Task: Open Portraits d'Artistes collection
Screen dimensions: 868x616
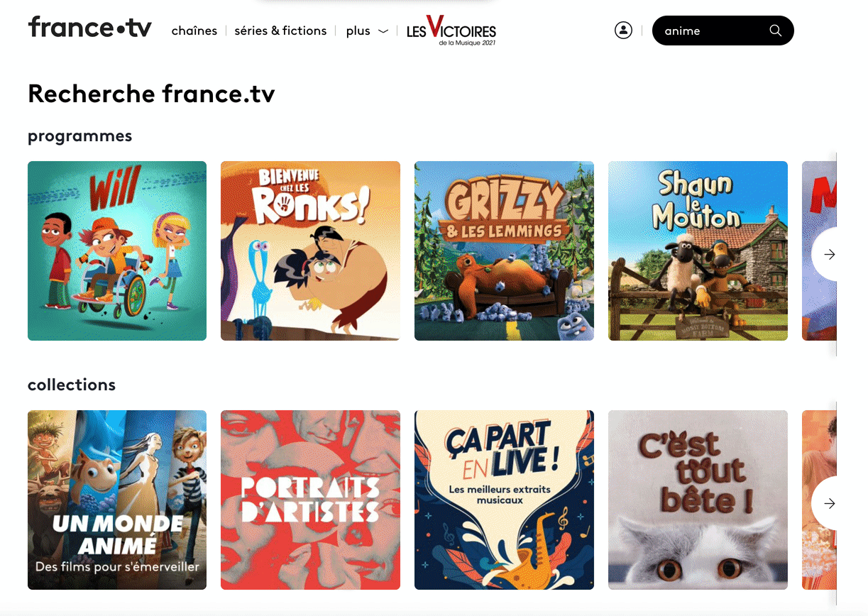Action: pyautogui.click(x=310, y=500)
